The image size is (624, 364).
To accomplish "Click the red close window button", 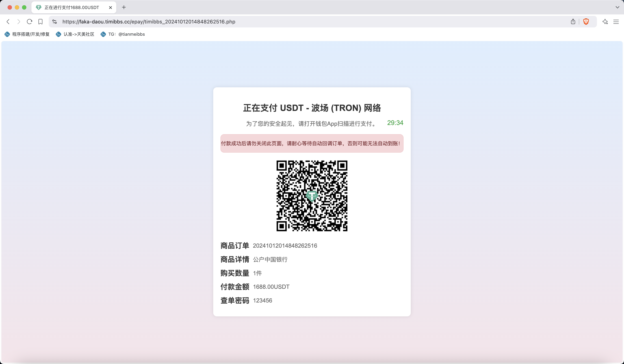I will tap(10, 7).
